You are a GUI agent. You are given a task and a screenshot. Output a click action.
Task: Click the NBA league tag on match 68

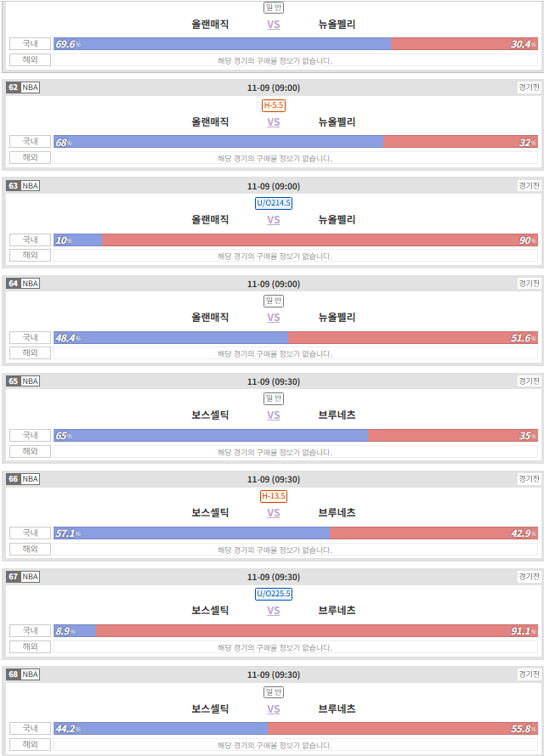30,674
